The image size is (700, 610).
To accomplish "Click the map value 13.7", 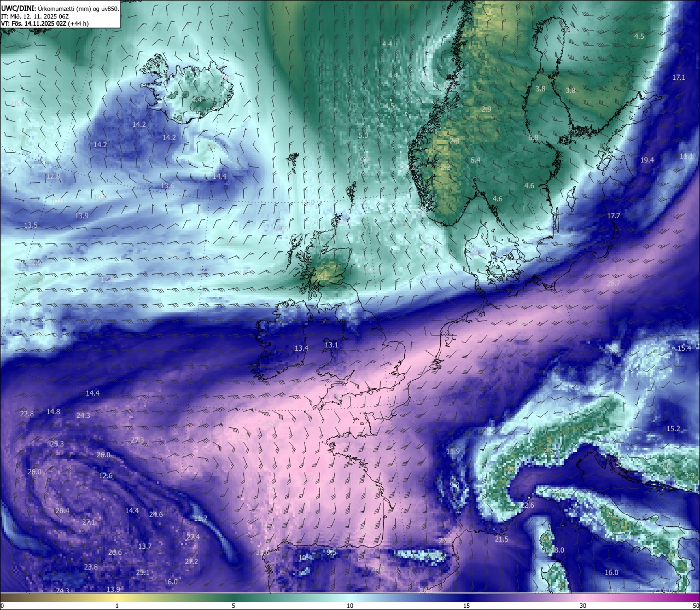I will (x=145, y=546).
